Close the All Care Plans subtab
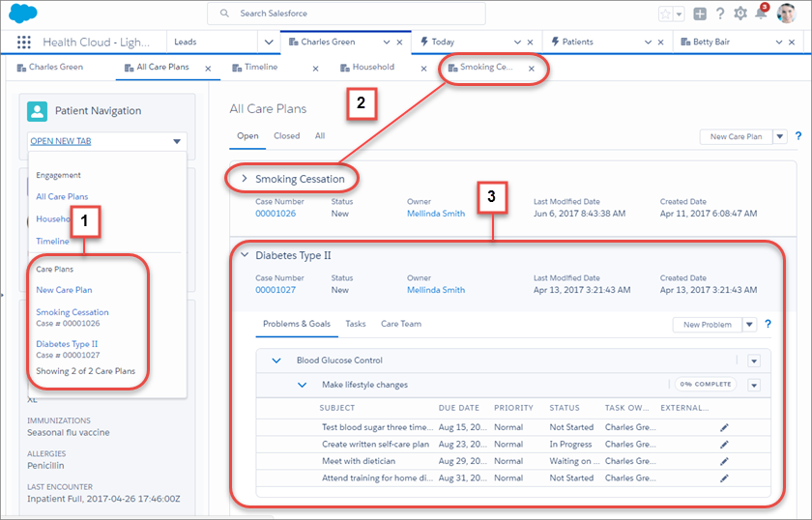The image size is (812, 520). coord(208,69)
